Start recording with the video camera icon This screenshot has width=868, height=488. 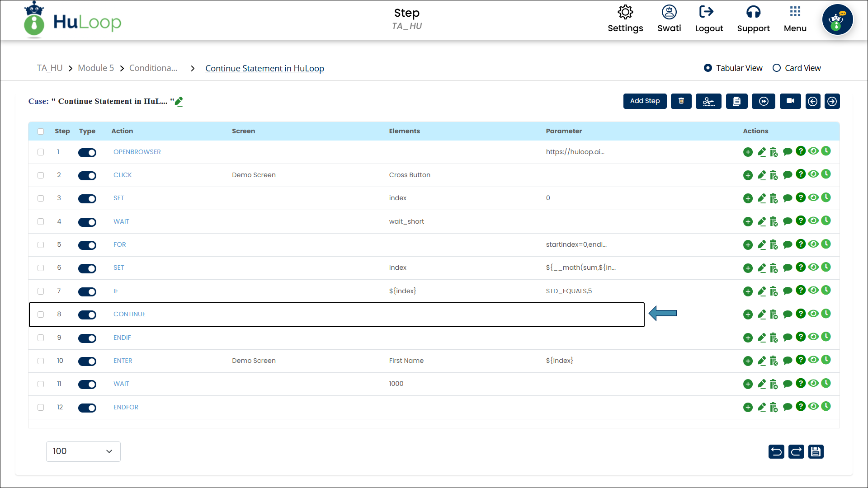[790, 101]
